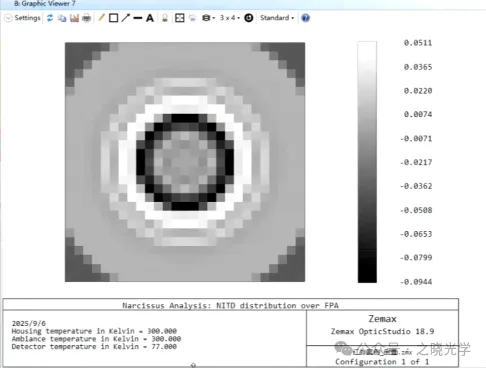
Task: Click the grayscale color scale bar
Action: click(x=367, y=162)
